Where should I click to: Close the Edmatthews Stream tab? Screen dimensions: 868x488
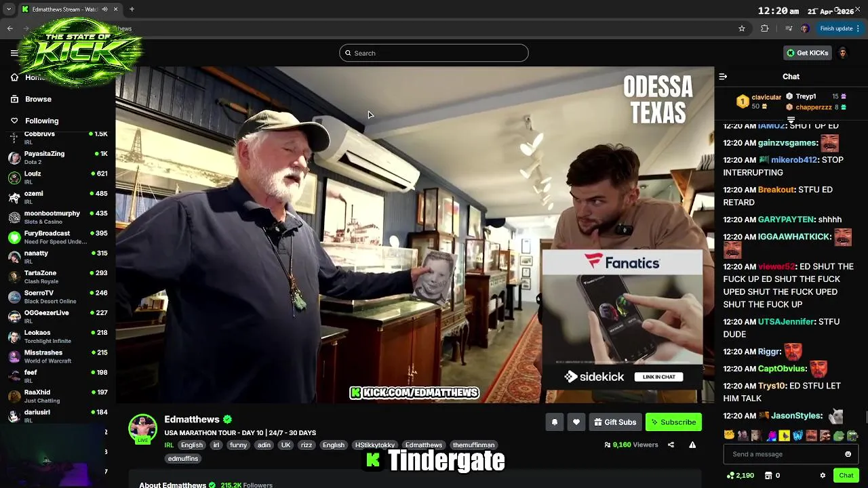(115, 9)
